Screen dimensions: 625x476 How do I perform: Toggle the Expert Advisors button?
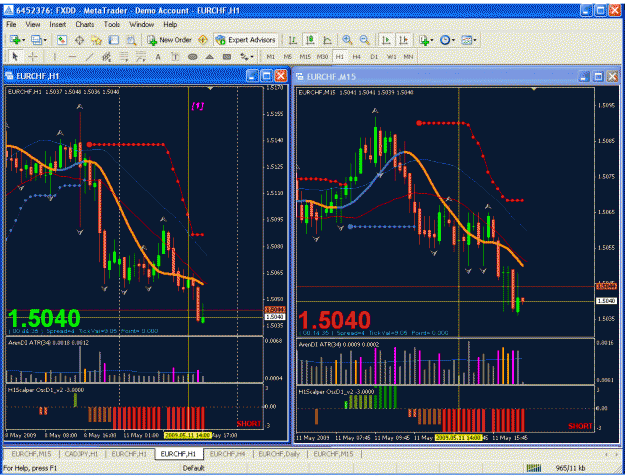point(245,40)
